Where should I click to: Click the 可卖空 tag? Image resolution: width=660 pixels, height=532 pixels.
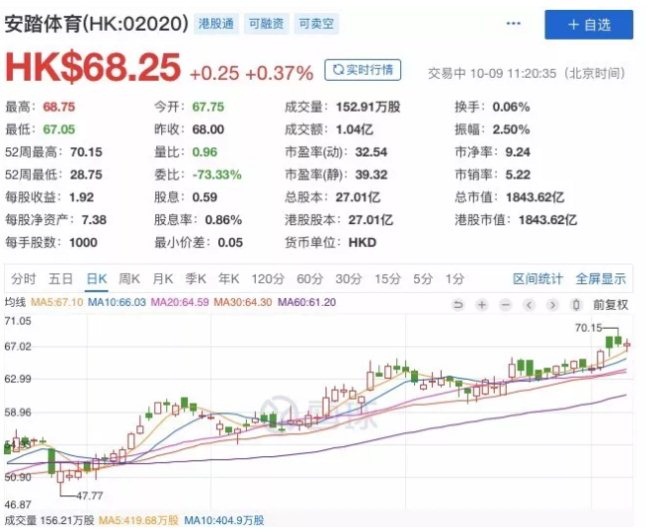(x=317, y=24)
